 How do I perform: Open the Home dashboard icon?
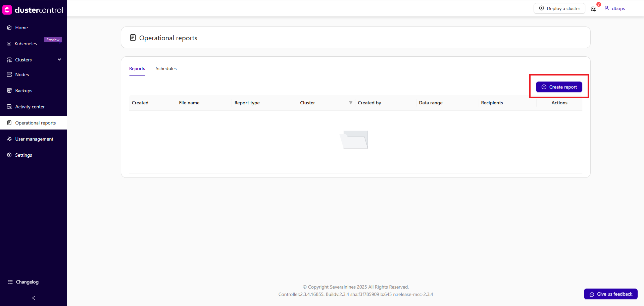[9, 28]
